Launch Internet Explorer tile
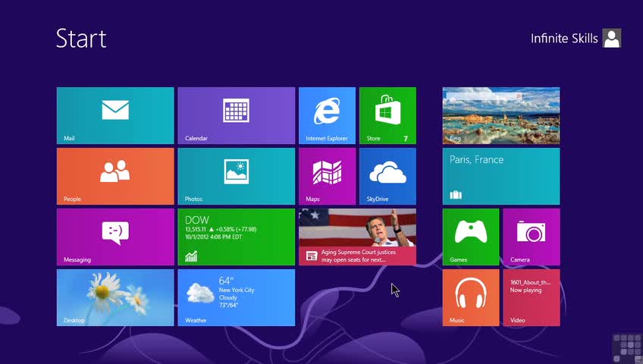The height and width of the screenshot is (364, 643). coord(328,115)
